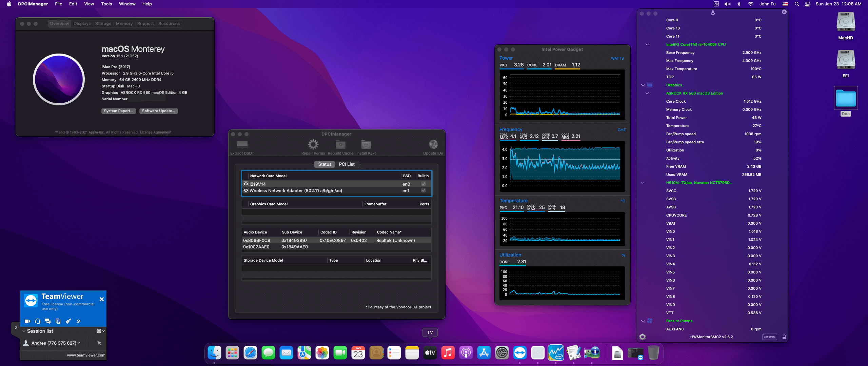Open TeamViewer file transfer box icon
The width and height of the screenshot is (868, 366).
click(x=58, y=321)
